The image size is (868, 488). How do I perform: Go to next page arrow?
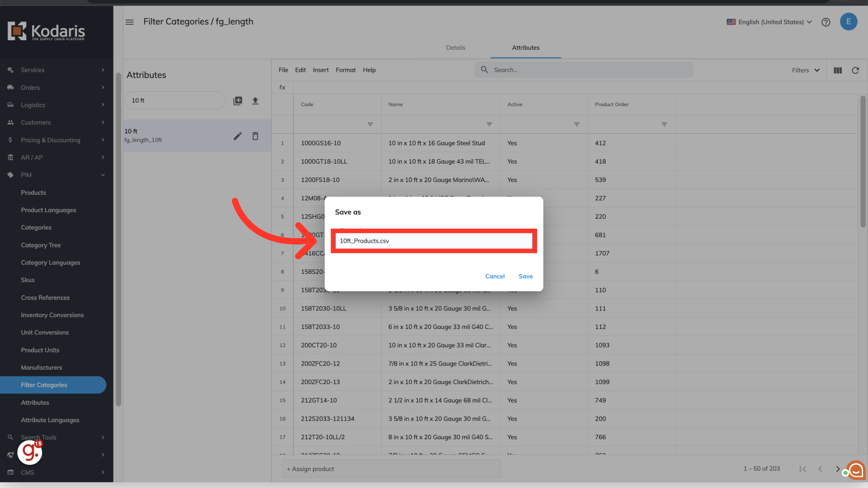click(x=837, y=469)
